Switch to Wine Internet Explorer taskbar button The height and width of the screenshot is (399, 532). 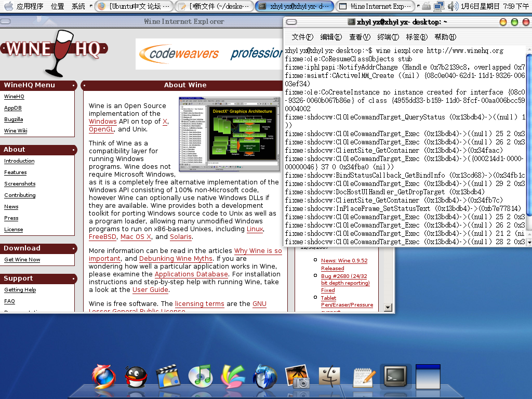pos(375,6)
